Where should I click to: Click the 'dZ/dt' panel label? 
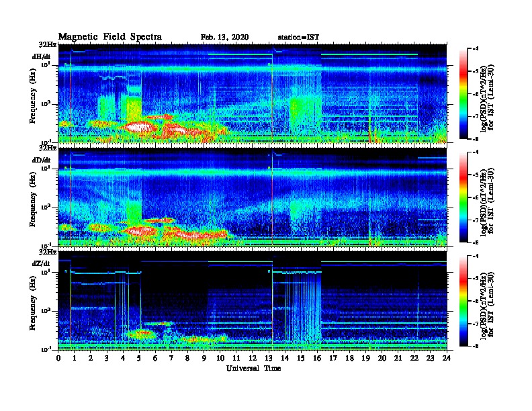pyautogui.click(x=41, y=263)
